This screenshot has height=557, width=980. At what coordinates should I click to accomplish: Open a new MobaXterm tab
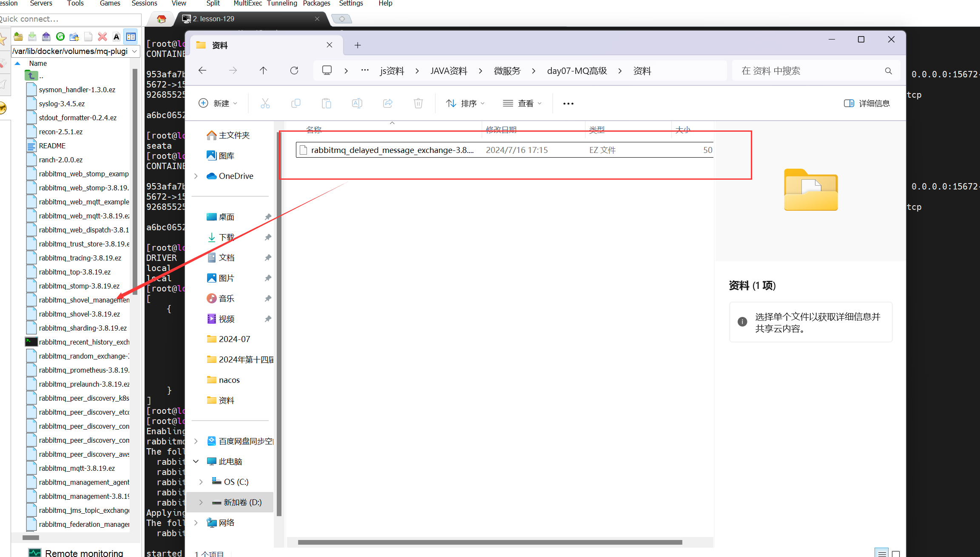[342, 19]
